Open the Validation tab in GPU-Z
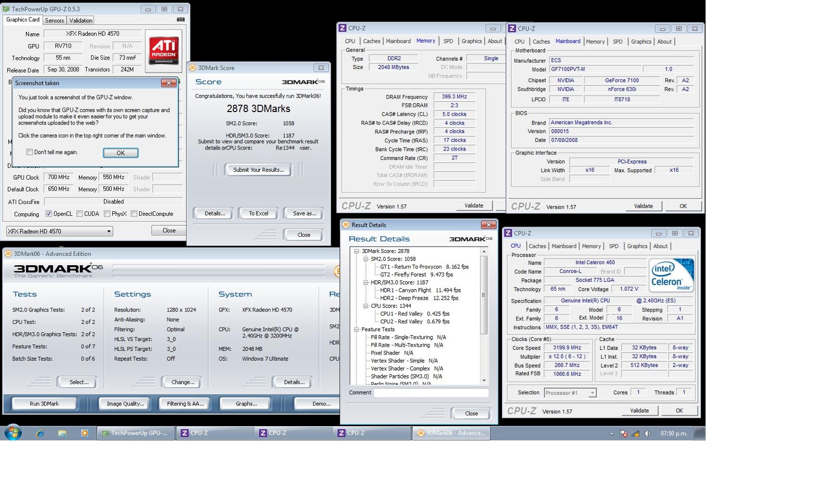The width and height of the screenshot is (831, 504). (x=81, y=20)
